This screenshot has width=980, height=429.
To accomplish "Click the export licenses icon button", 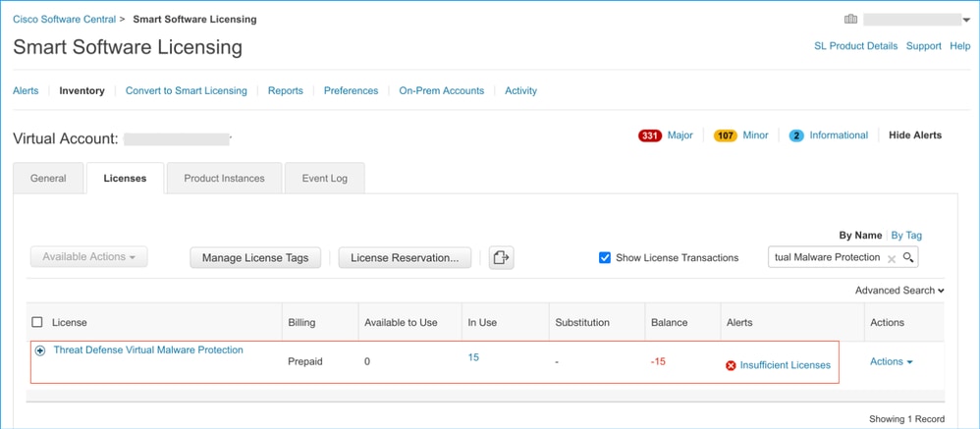I will pos(501,257).
